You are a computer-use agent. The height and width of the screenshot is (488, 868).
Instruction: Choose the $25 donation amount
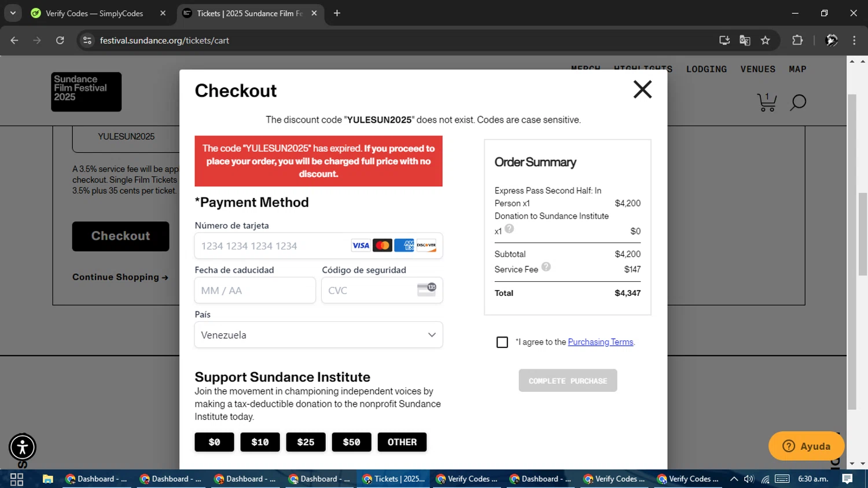click(x=306, y=442)
